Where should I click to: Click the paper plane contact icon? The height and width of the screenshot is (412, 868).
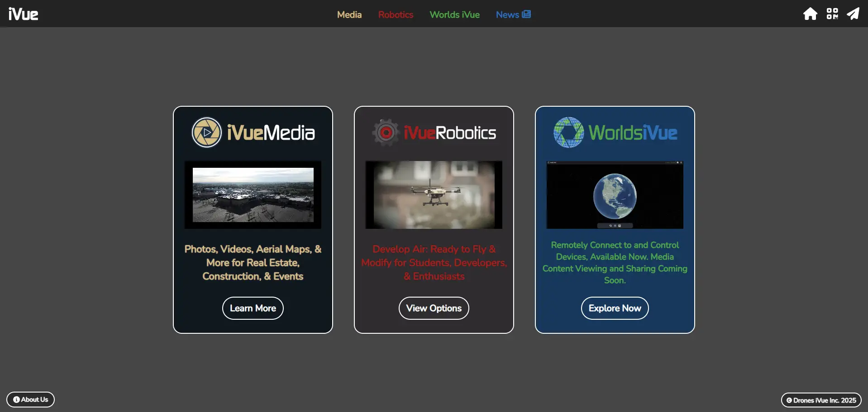click(x=853, y=14)
